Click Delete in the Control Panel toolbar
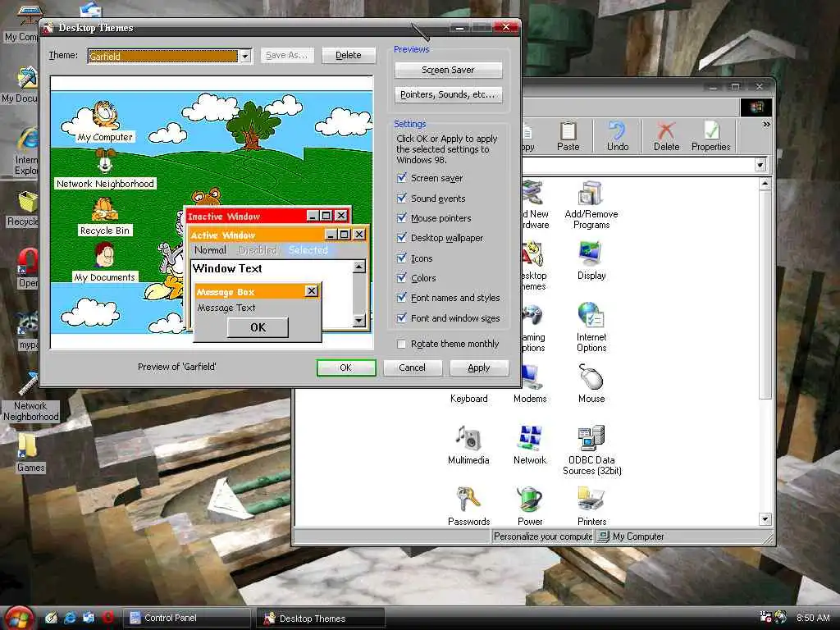 tap(666, 137)
